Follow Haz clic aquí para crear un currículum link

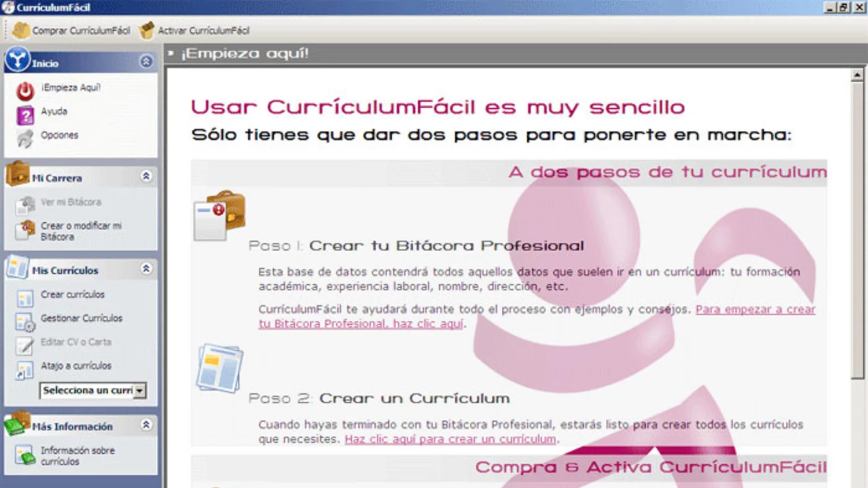450,439
